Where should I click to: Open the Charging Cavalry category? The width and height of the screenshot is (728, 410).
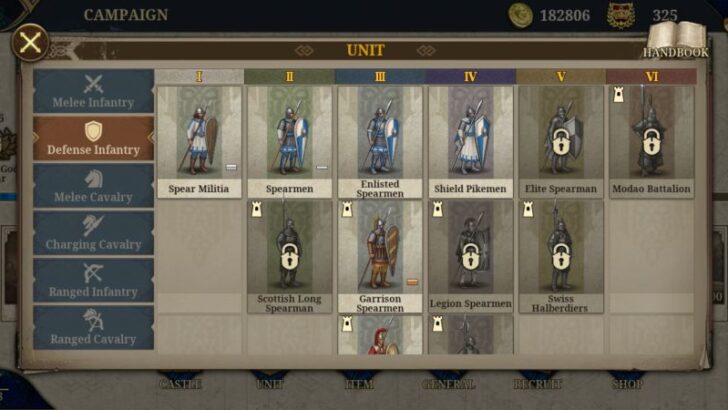point(93,233)
